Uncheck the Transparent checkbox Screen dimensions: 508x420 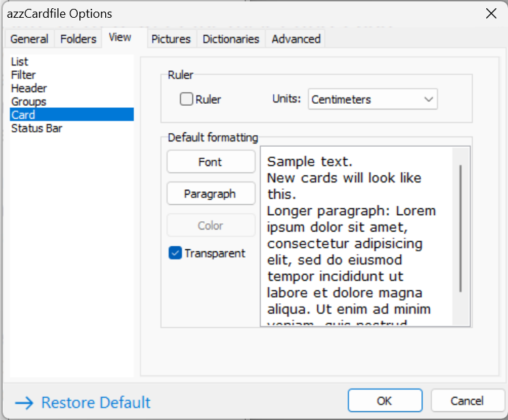pyautogui.click(x=175, y=253)
